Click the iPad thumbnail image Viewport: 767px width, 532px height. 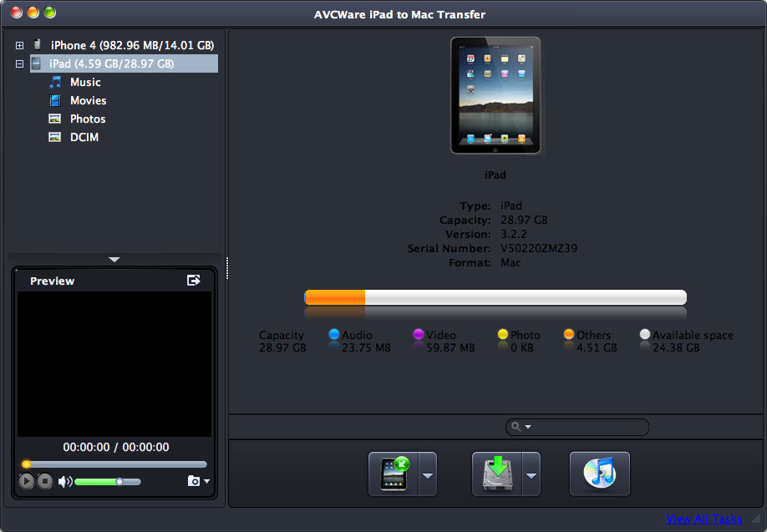495,95
